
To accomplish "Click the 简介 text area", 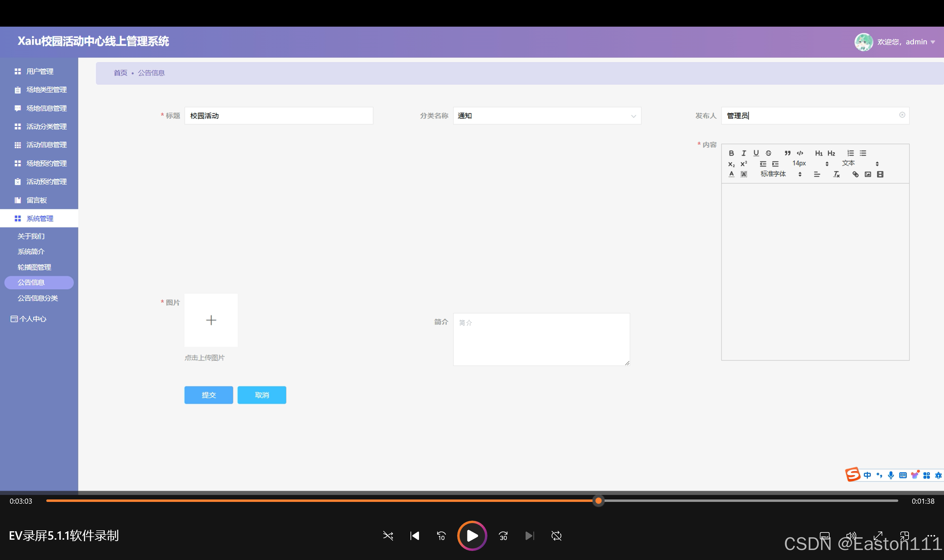I will (541, 339).
